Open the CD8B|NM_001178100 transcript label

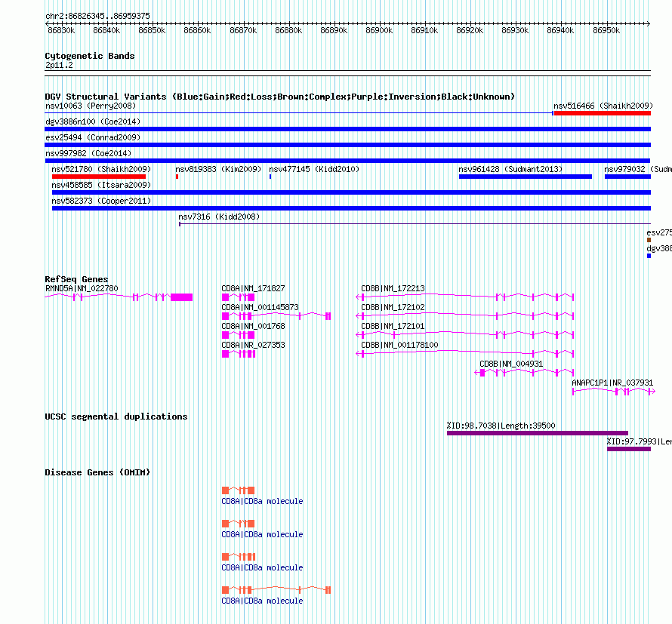pos(399,345)
